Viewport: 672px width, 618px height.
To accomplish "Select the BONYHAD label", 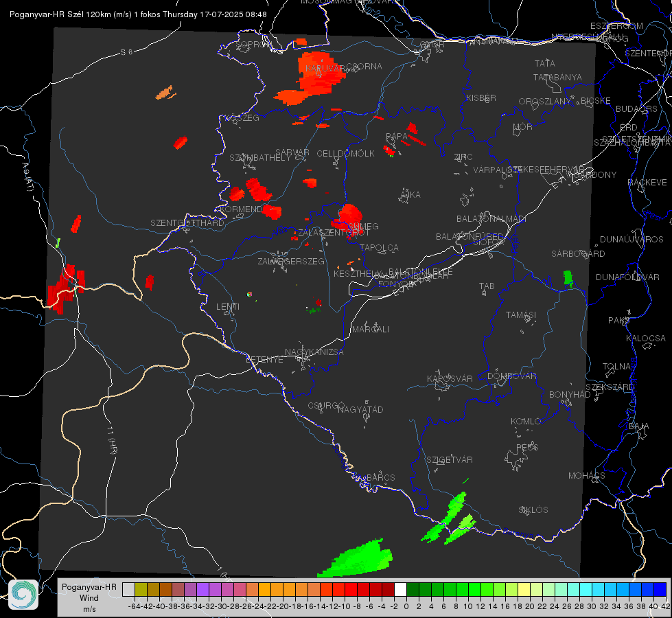I will pos(570,395).
